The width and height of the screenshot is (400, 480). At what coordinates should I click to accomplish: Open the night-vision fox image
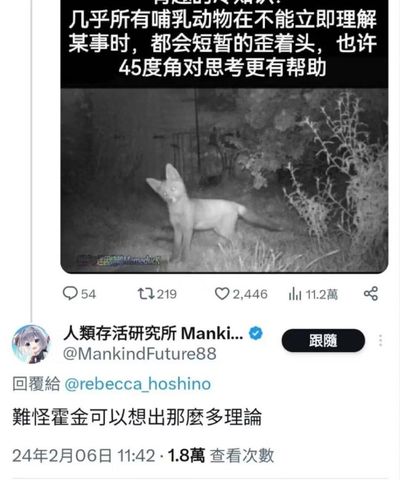pyautogui.click(x=224, y=180)
